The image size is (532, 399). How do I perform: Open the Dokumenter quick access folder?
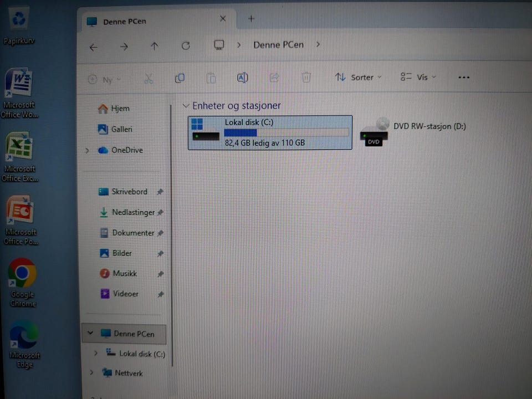[x=127, y=233]
